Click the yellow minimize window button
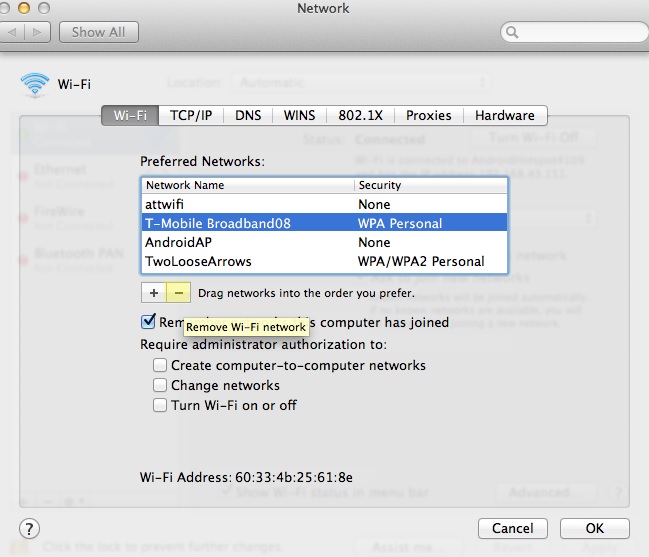The width and height of the screenshot is (649, 557). pos(24,8)
